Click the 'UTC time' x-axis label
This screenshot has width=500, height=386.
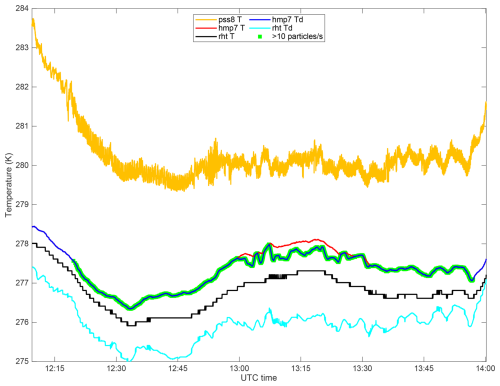259,378
